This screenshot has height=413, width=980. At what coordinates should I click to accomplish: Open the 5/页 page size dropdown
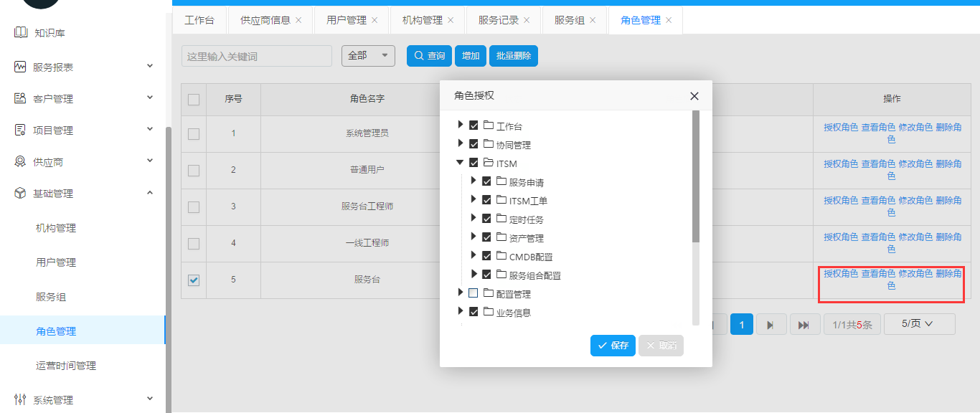pyautogui.click(x=919, y=324)
